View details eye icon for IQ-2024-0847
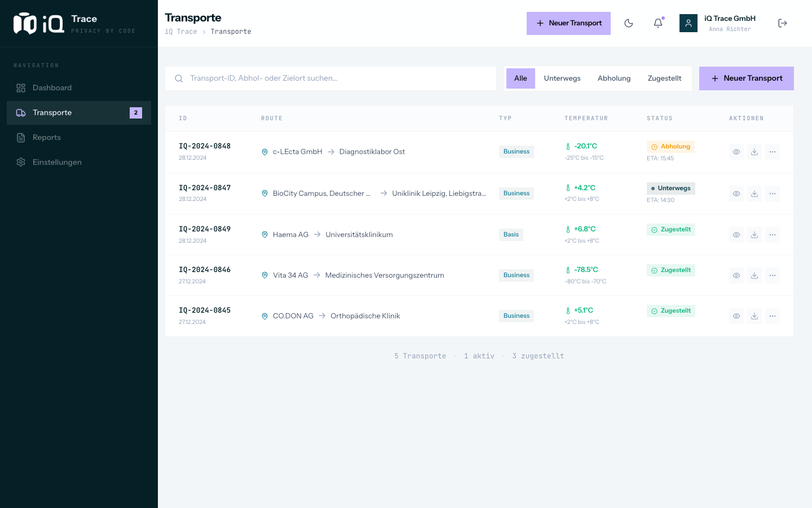This screenshot has width=812, height=508. pyautogui.click(x=736, y=194)
